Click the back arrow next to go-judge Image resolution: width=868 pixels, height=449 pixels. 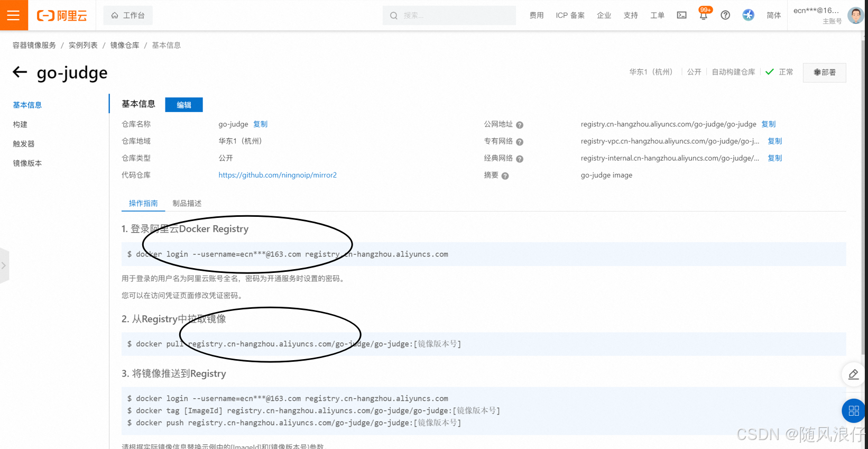[20, 72]
